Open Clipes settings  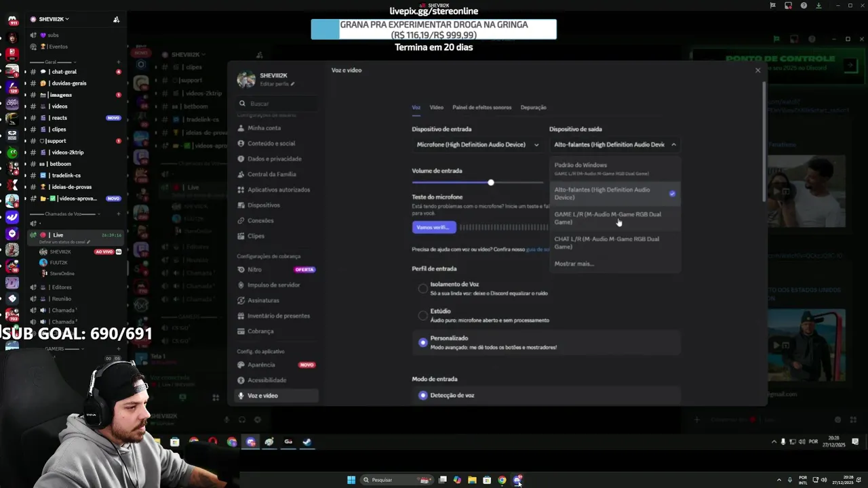277,236
